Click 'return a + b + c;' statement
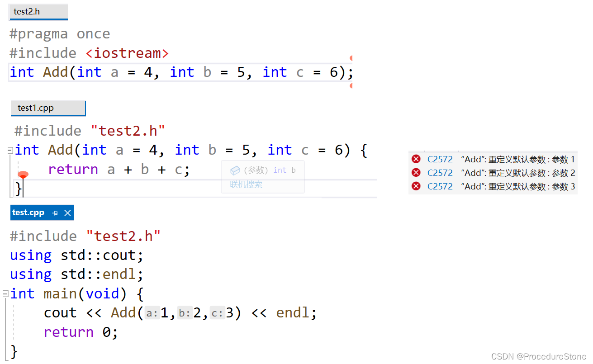The width and height of the screenshot is (593, 364). tap(119, 170)
